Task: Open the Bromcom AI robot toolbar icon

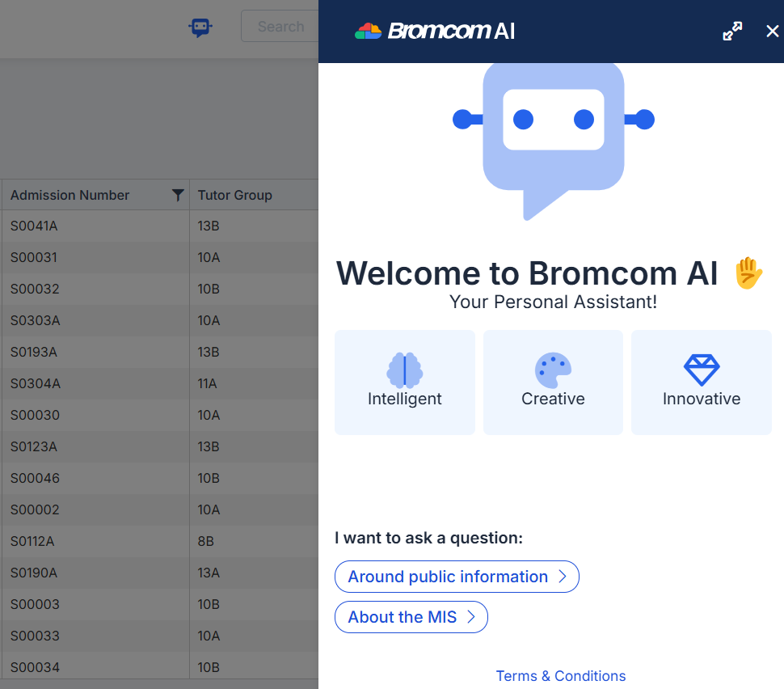Action: [x=200, y=26]
